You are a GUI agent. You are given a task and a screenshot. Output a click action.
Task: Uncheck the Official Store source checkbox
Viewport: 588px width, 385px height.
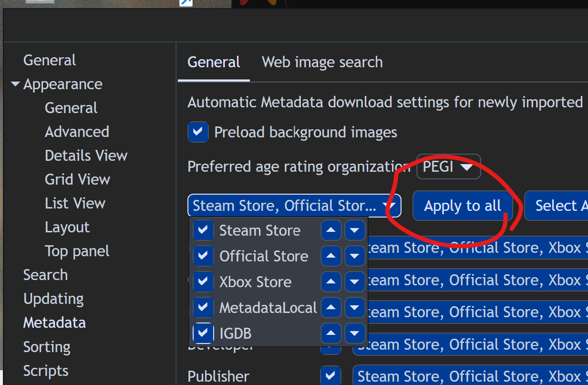[x=203, y=256]
